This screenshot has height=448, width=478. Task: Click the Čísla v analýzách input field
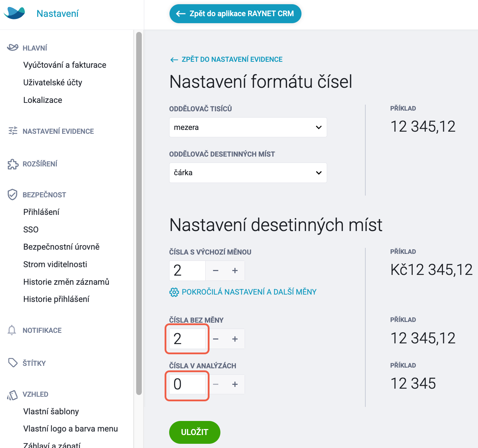click(x=187, y=384)
